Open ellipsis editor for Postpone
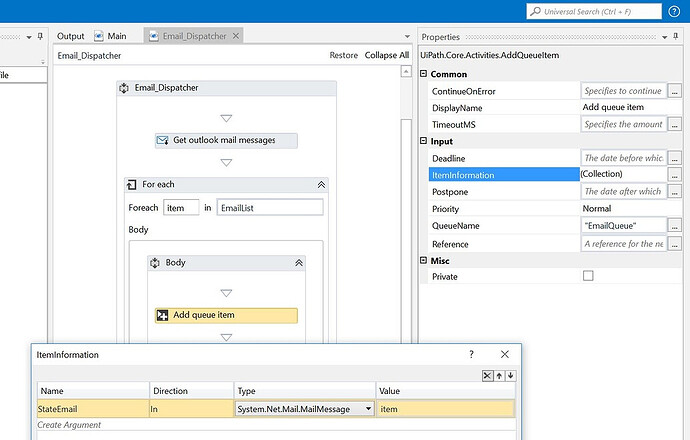The image size is (690, 440). pos(675,191)
